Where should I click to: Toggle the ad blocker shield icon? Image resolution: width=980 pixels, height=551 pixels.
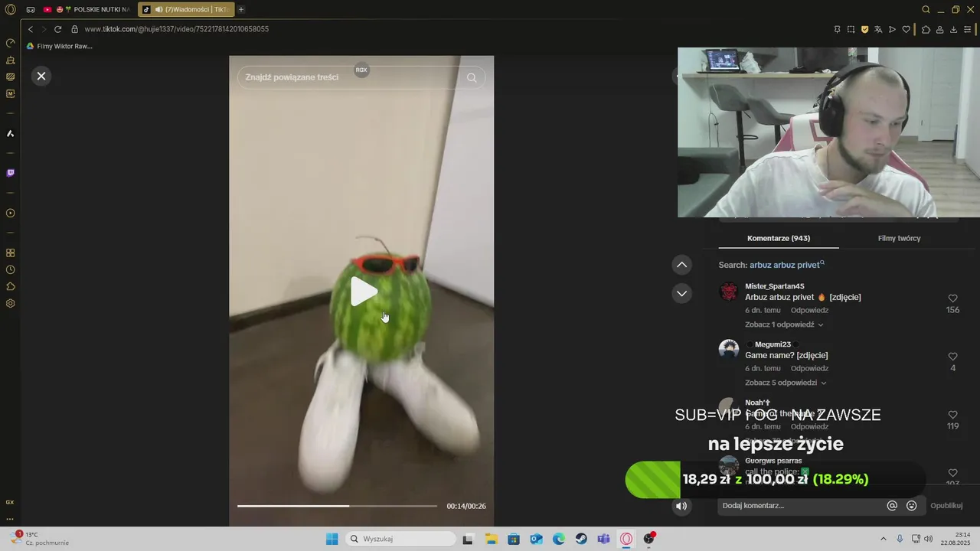865,29
